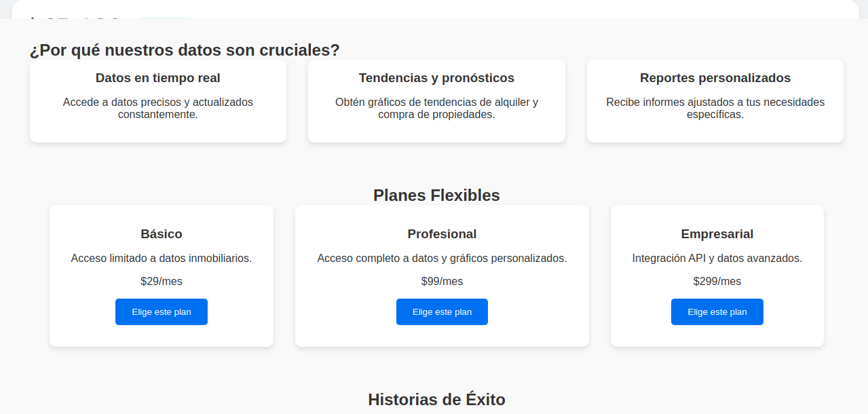Click the $299/mes price label
The image size is (868, 414).
717,282
